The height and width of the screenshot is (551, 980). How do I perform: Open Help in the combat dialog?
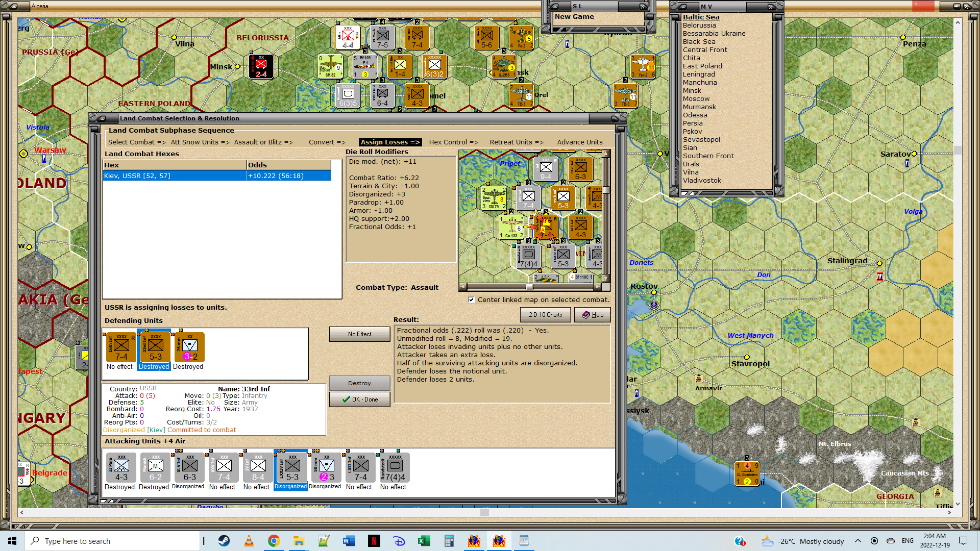tap(593, 315)
